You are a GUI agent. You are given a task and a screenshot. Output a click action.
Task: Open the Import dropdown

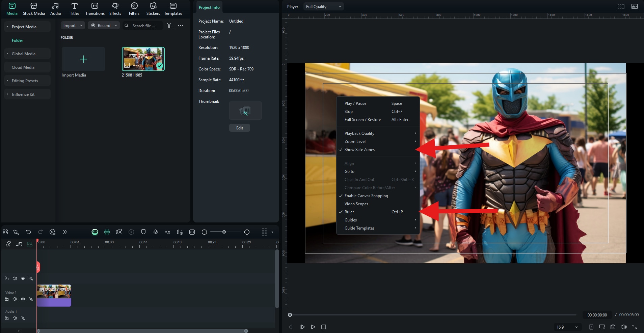(x=73, y=26)
